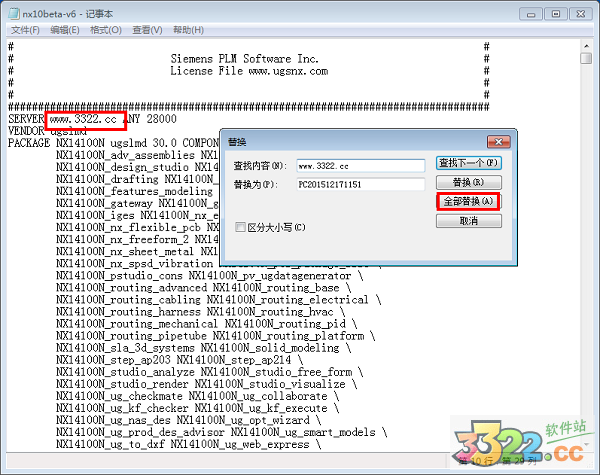
Task: Click the text NX14100N_ug_smart_models
Action: 303,433
